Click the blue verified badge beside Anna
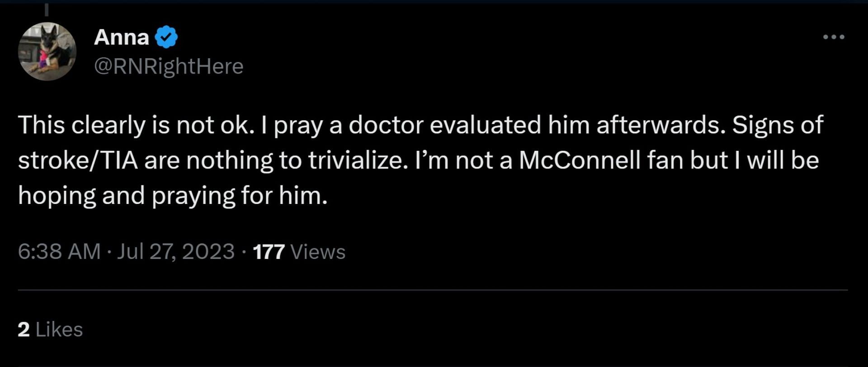The height and width of the screenshot is (367, 868). (x=166, y=37)
